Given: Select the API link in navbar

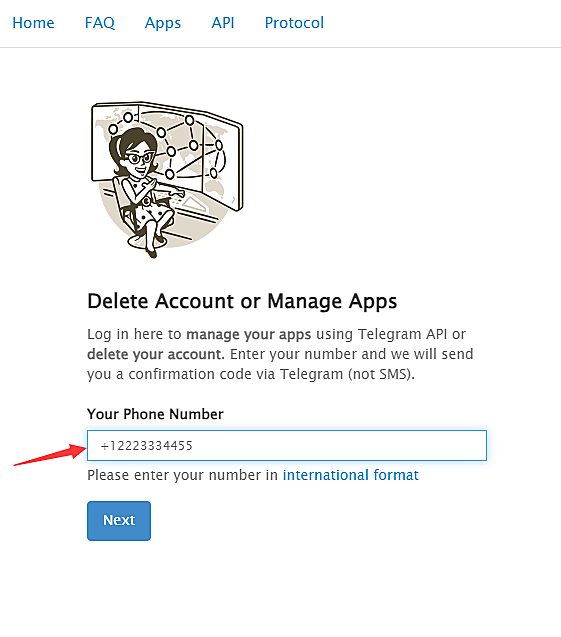Looking at the screenshot, I should (223, 23).
